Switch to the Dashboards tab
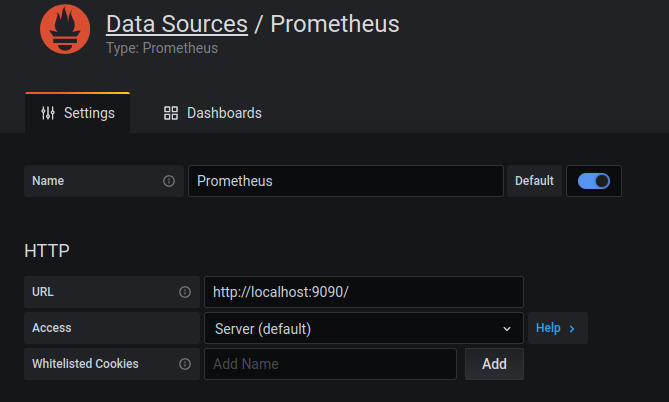This screenshot has width=669, height=402. (x=212, y=113)
